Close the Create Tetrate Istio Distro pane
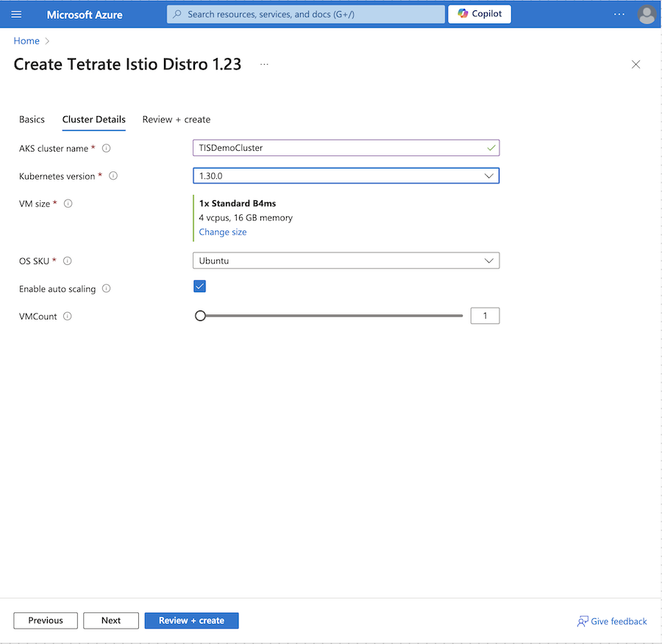Image resolution: width=662 pixels, height=644 pixels. pos(636,64)
